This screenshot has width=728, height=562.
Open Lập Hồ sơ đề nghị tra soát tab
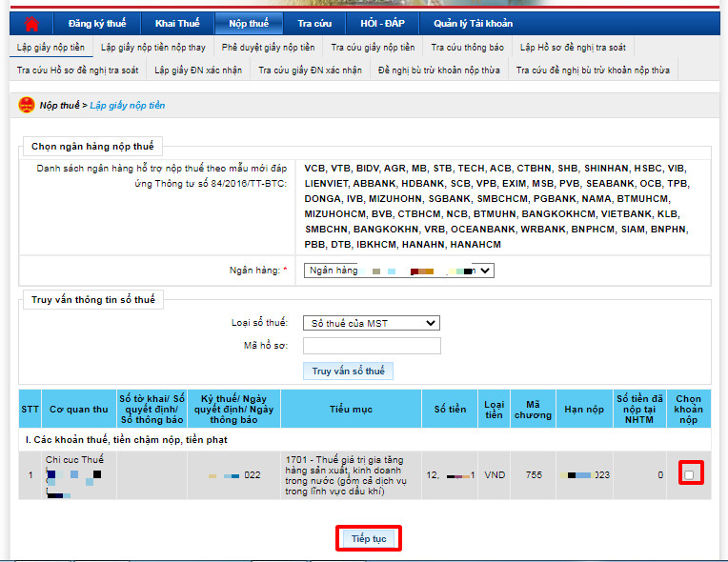[573, 48]
